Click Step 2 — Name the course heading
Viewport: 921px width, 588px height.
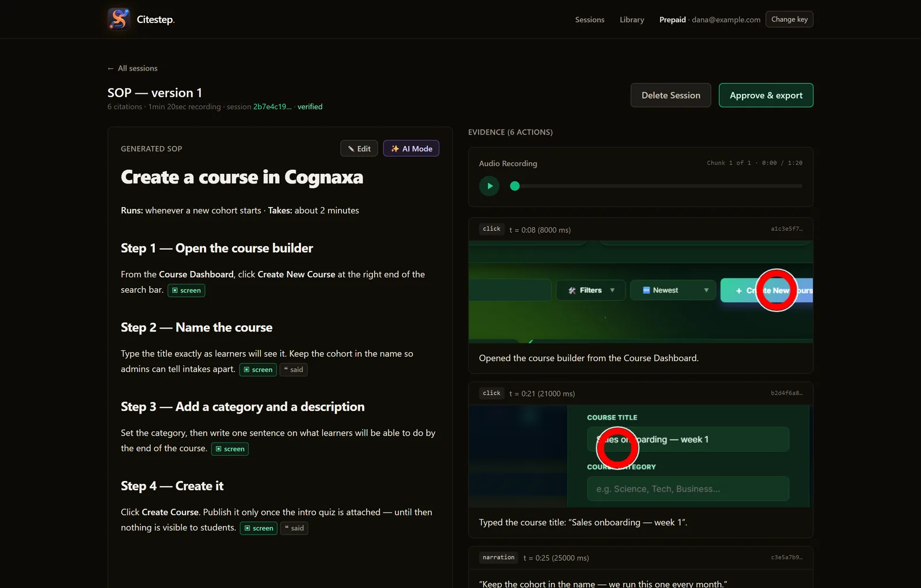pos(197,327)
